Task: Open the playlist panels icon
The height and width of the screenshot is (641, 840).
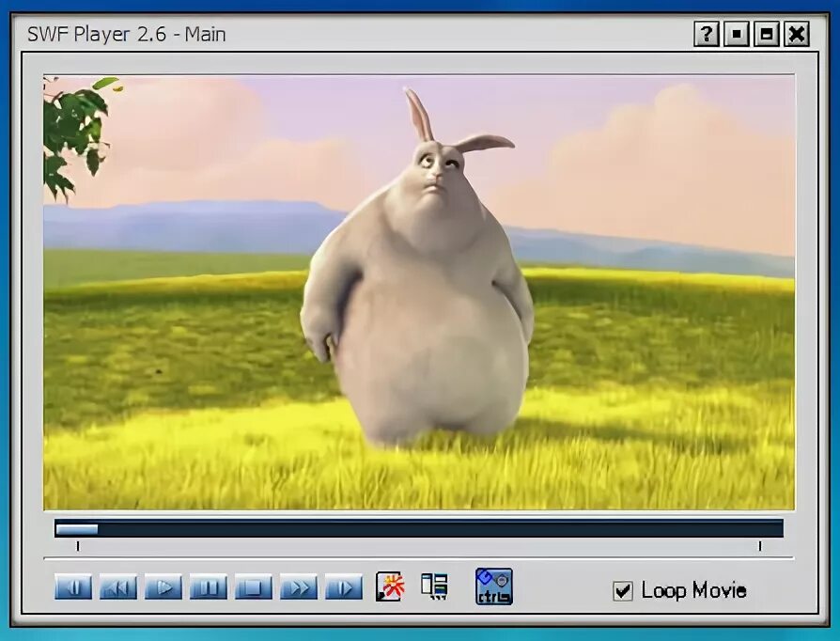Action: click(434, 586)
